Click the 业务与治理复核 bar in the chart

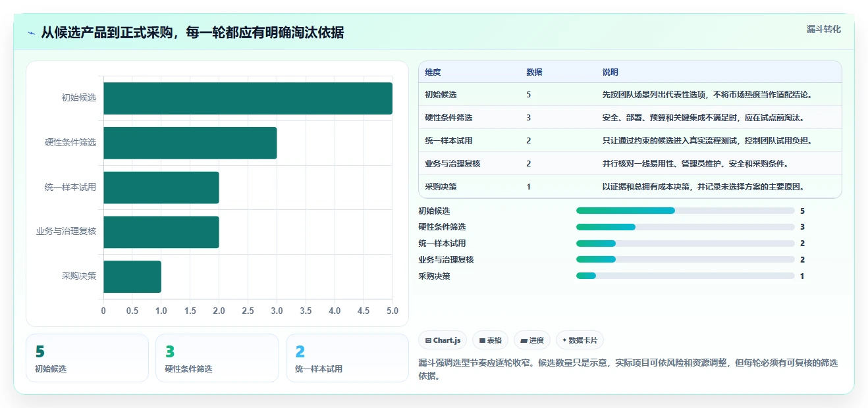point(161,232)
